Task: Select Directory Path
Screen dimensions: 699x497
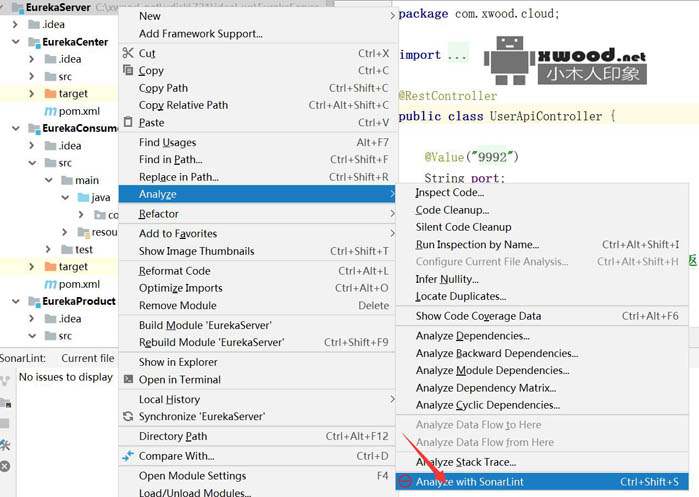Action: click(x=257, y=436)
